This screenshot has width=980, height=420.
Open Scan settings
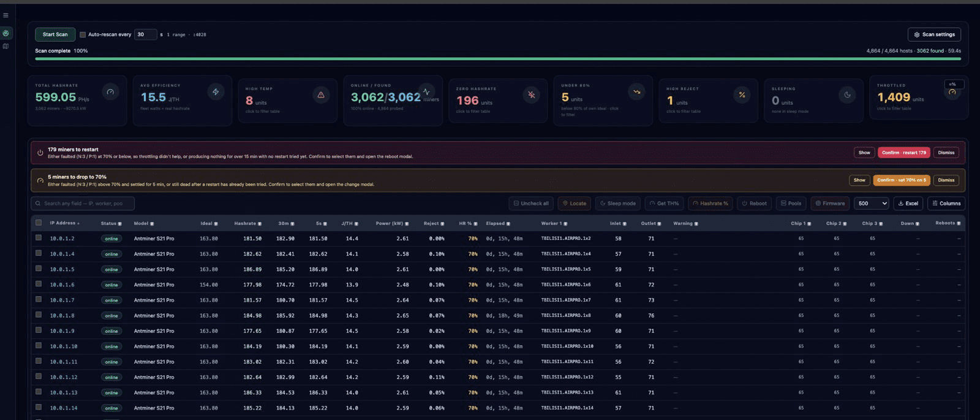[x=934, y=34]
